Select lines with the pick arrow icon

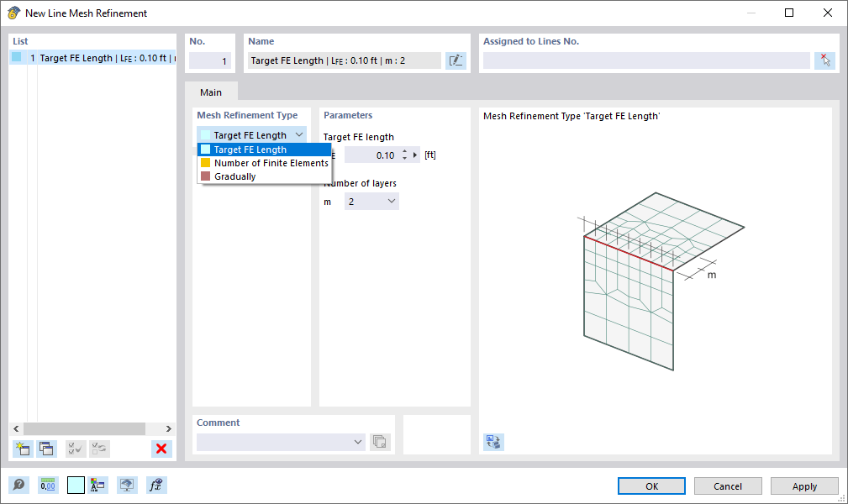(x=824, y=60)
